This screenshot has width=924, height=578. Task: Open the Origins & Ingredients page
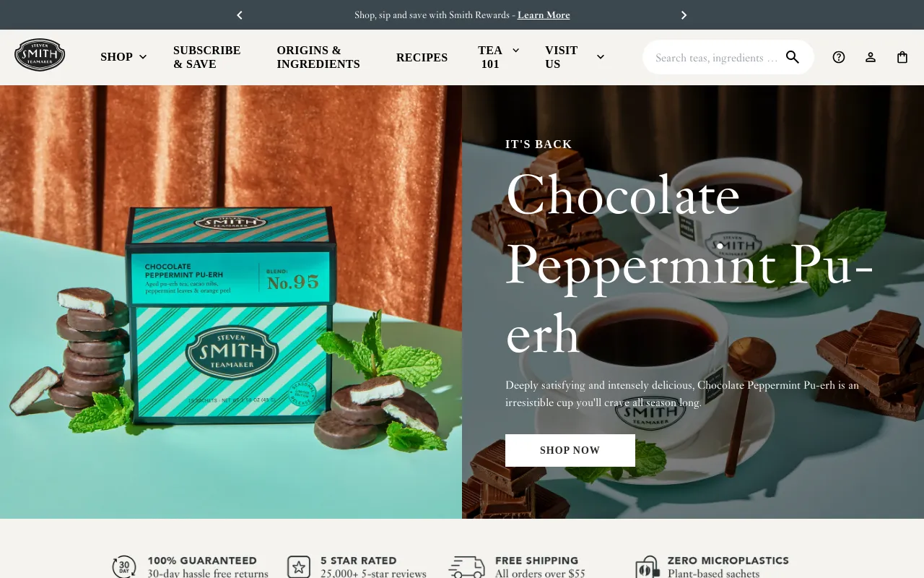318,57
